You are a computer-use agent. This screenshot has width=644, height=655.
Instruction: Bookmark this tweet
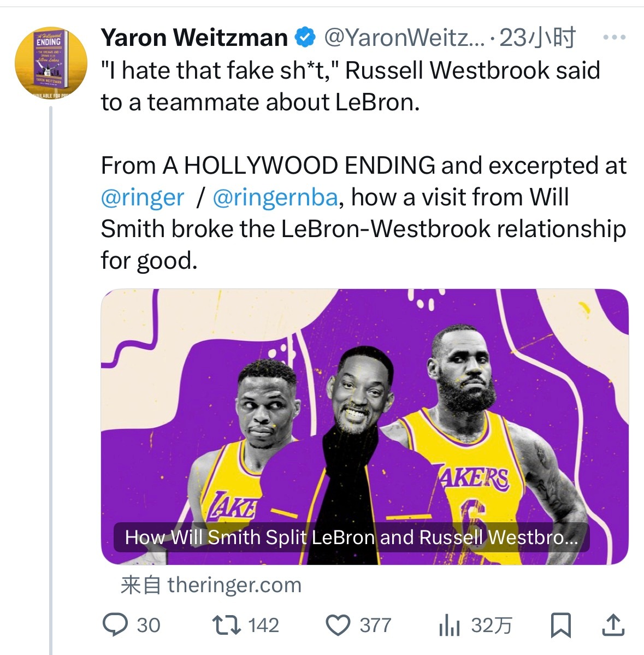561,625
